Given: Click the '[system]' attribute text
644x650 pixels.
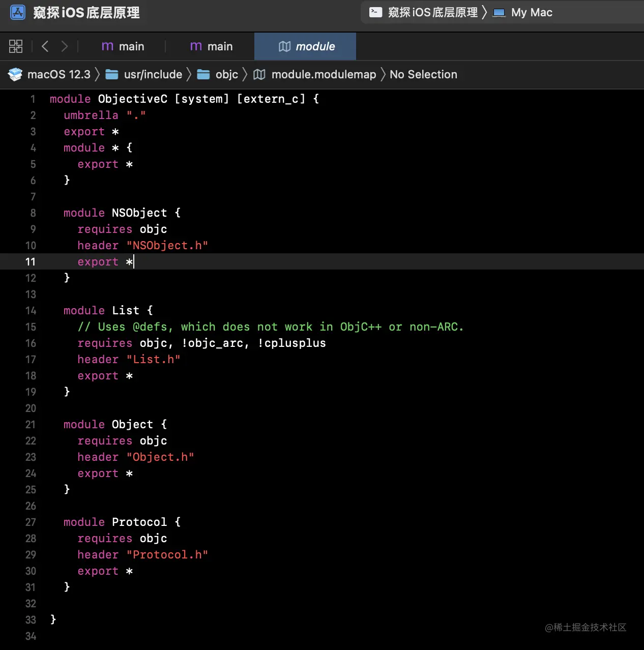Looking at the screenshot, I should point(202,99).
